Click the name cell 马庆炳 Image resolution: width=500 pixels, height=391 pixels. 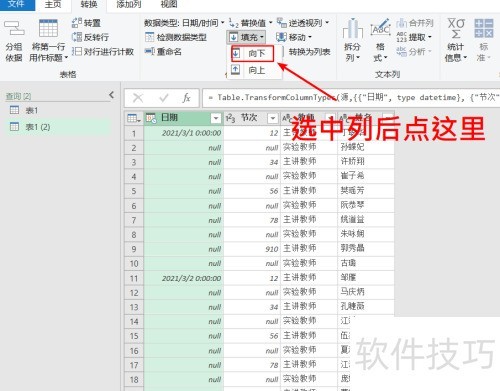click(x=366, y=293)
